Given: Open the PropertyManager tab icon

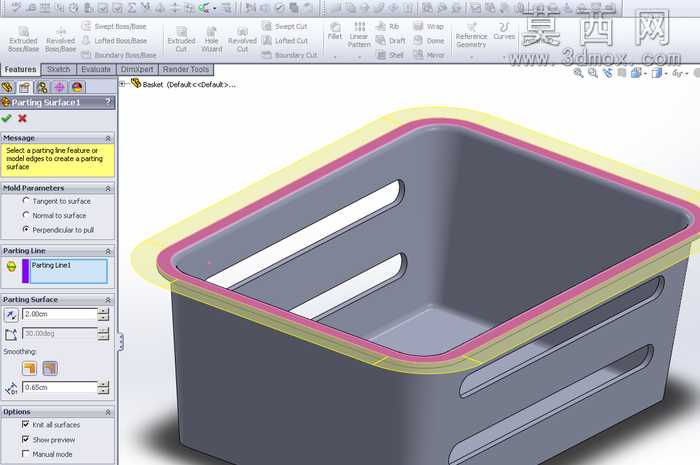Looking at the screenshot, I should pyautogui.click(x=25, y=87).
